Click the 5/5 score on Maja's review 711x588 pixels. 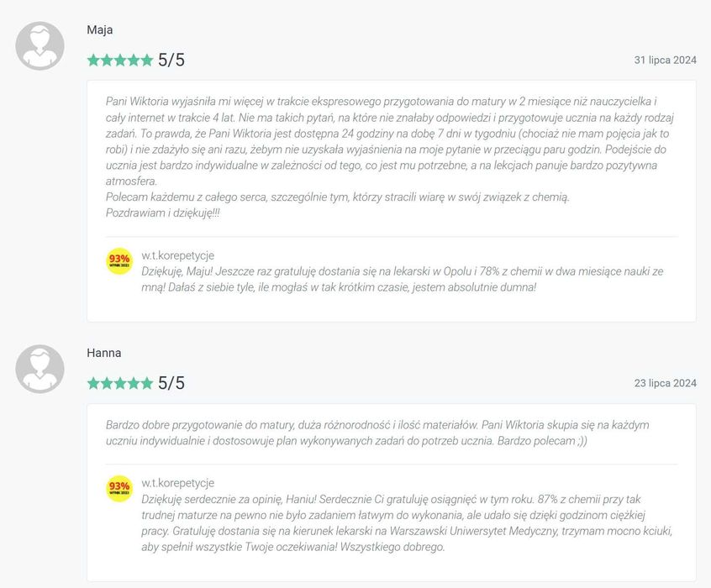[x=171, y=60]
